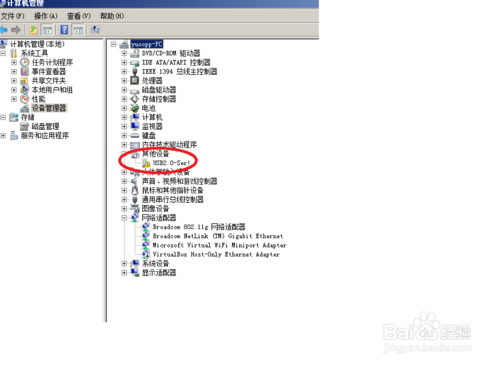The width and height of the screenshot is (500, 365).
Task: Select 声音、视频和游戏控制器 category
Action: pyautogui.click(x=179, y=181)
